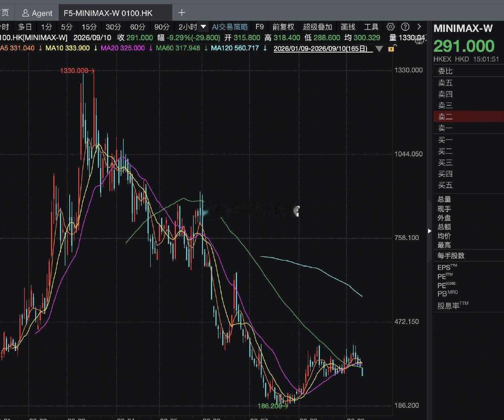The height and width of the screenshot is (420, 504).
Task: Switch chart to 30分 period
Action: tap(113, 27)
